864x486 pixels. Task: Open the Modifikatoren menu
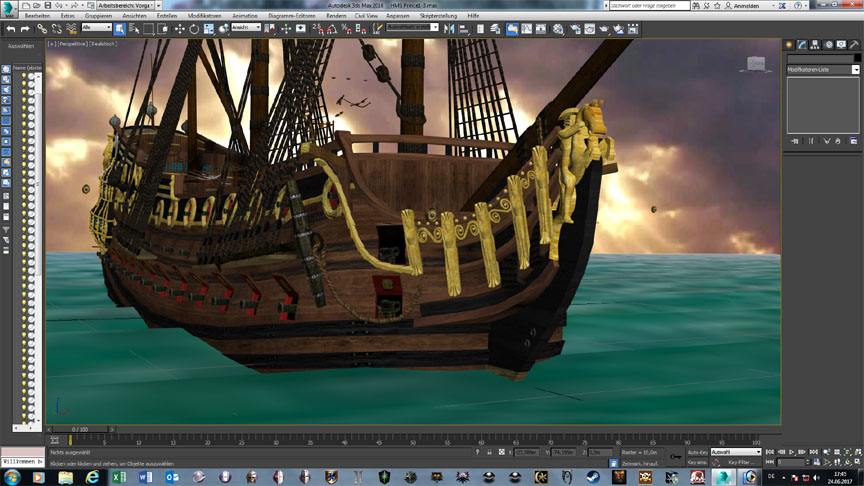[204, 16]
